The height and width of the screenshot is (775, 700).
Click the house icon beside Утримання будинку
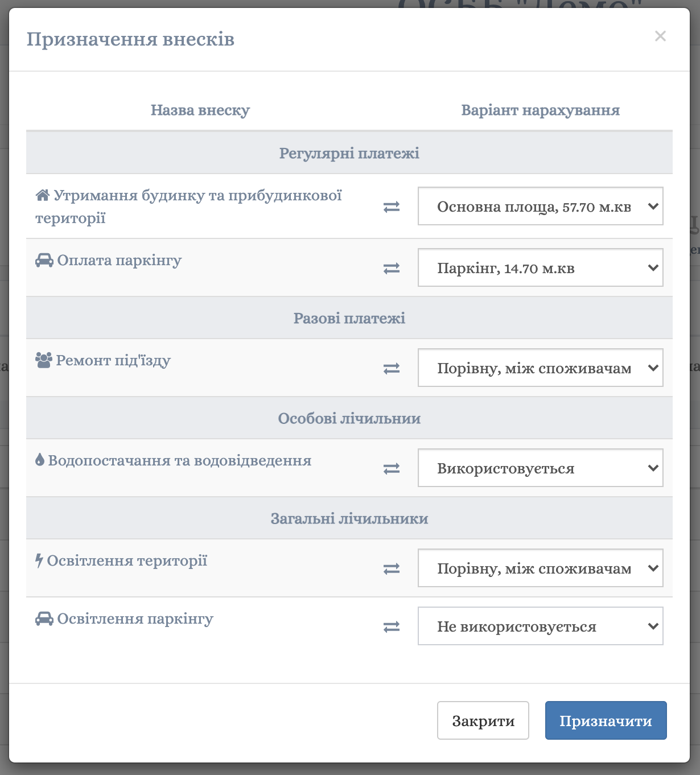(43, 196)
